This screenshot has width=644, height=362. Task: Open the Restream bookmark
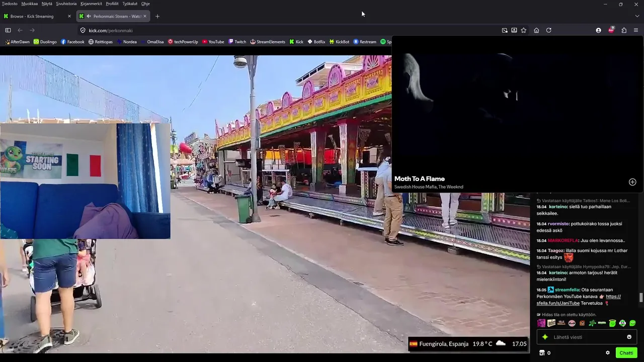coord(365,42)
